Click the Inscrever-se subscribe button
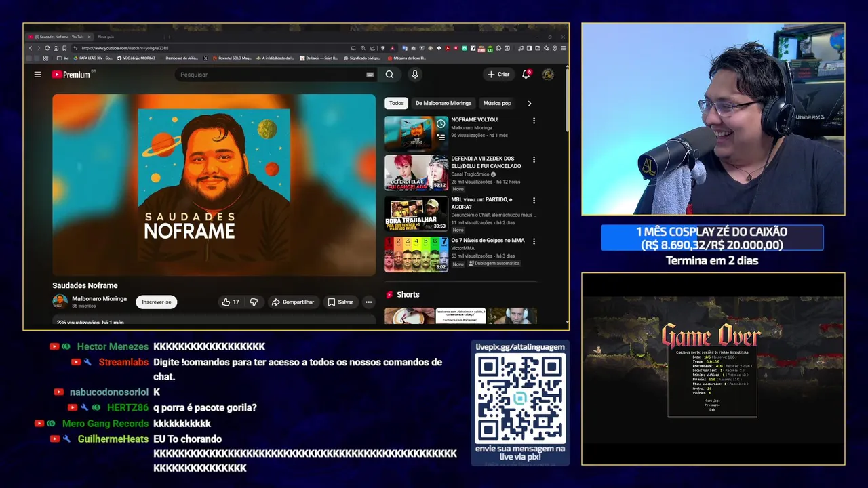This screenshot has width=868, height=488. click(157, 302)
